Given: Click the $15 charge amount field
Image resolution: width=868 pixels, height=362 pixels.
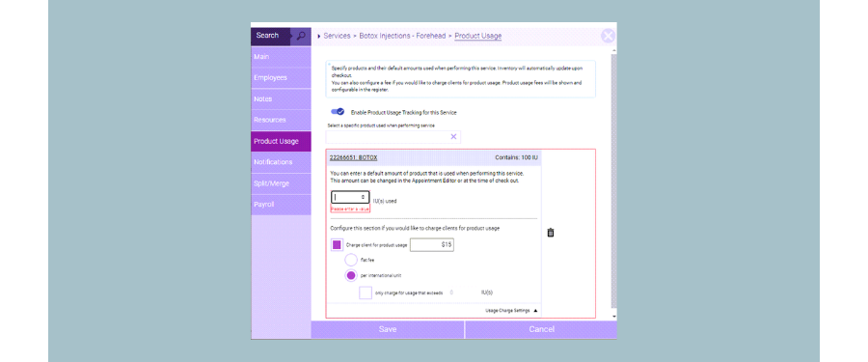Looking at the screenshot, I should click(432, 244).
